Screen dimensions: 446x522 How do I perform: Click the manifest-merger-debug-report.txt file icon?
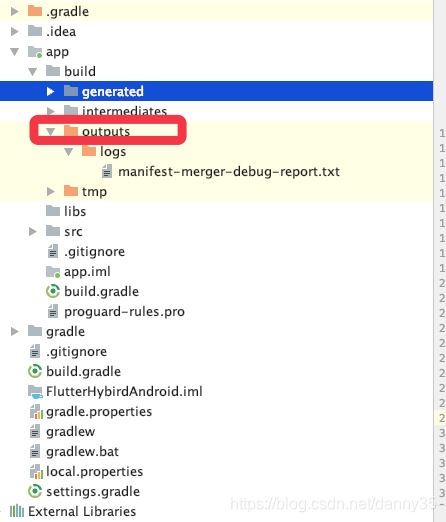(x=107, y=171)
